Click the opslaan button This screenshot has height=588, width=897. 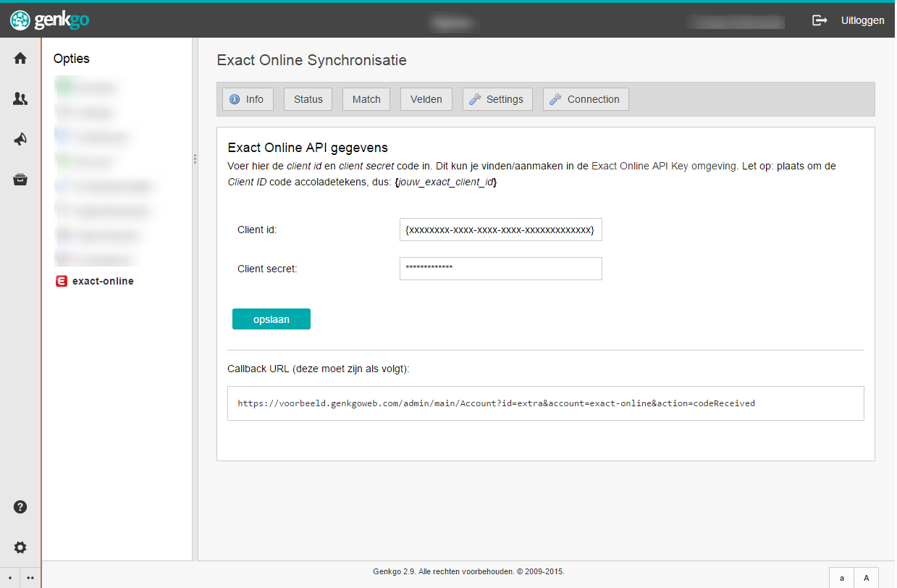point(271,319)
